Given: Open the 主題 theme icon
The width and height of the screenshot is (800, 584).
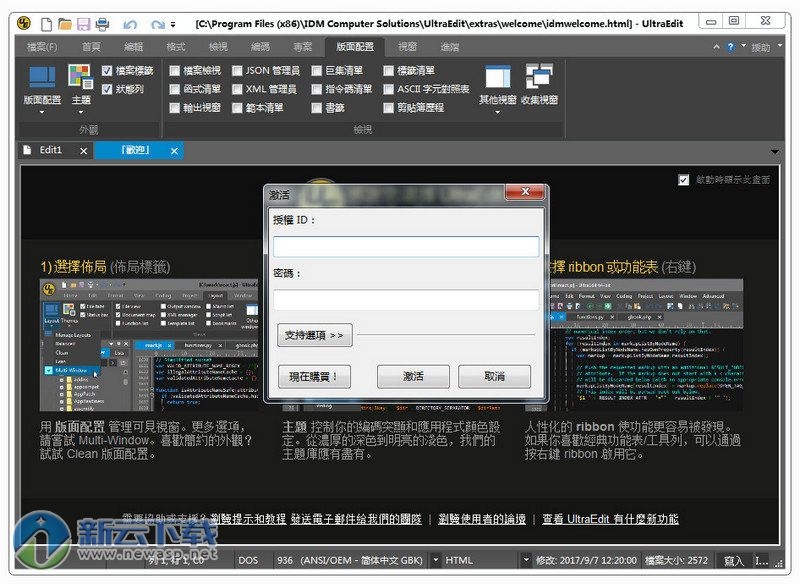Looking at the screenshot, I should pyautogui.click(x=81, y=76).
